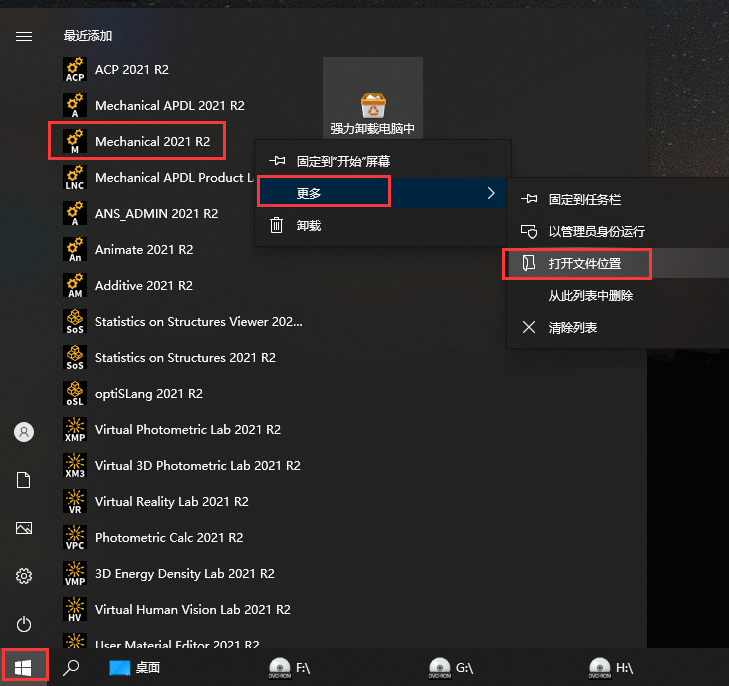Launch ANS_ADMIN 2021 R2 icon
This screenshot has height=686, width=729.
tap(75, 213)
